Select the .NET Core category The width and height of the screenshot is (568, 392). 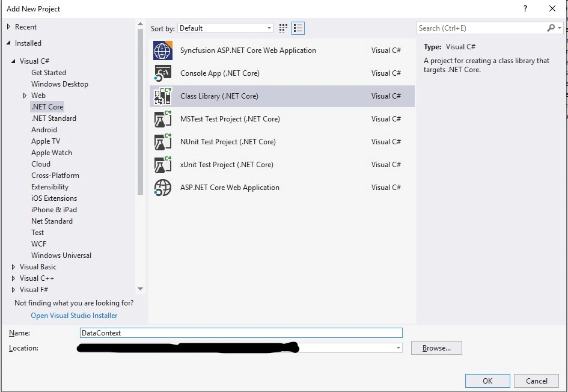[x=47, y=107]
